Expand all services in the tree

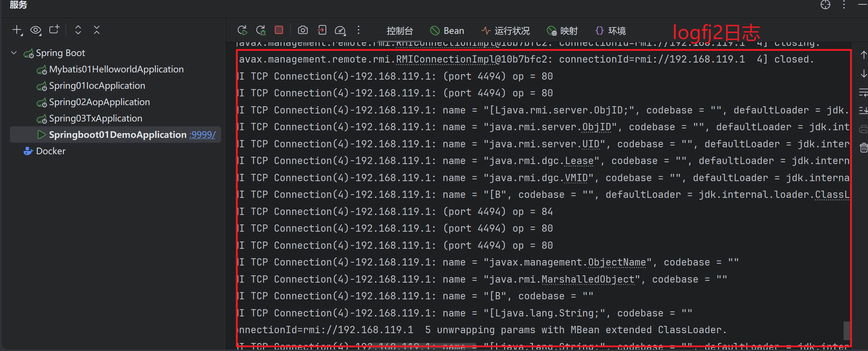[78, 30]
